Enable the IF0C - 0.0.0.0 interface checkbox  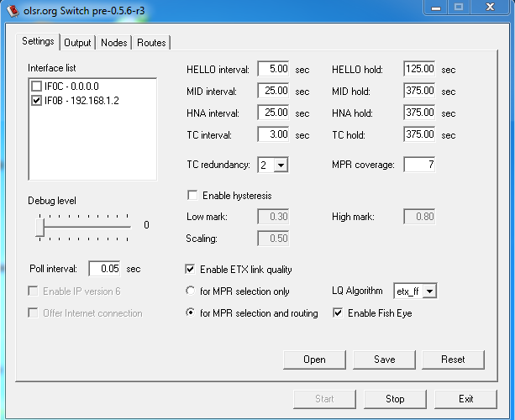coord(36,87)
